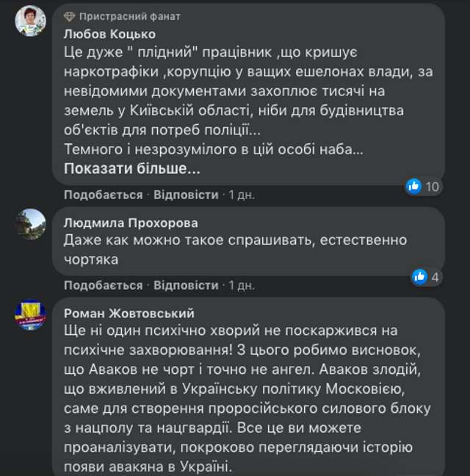This screenshot has height=476, width=470.
Task: Expand comment with "Показати більше..."
Action: 131,169
